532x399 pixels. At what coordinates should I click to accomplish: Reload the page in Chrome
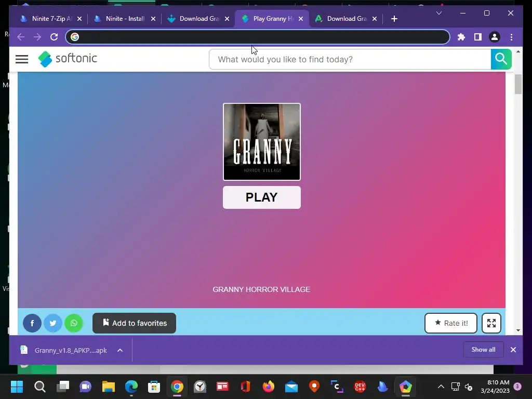click(54, 37)
